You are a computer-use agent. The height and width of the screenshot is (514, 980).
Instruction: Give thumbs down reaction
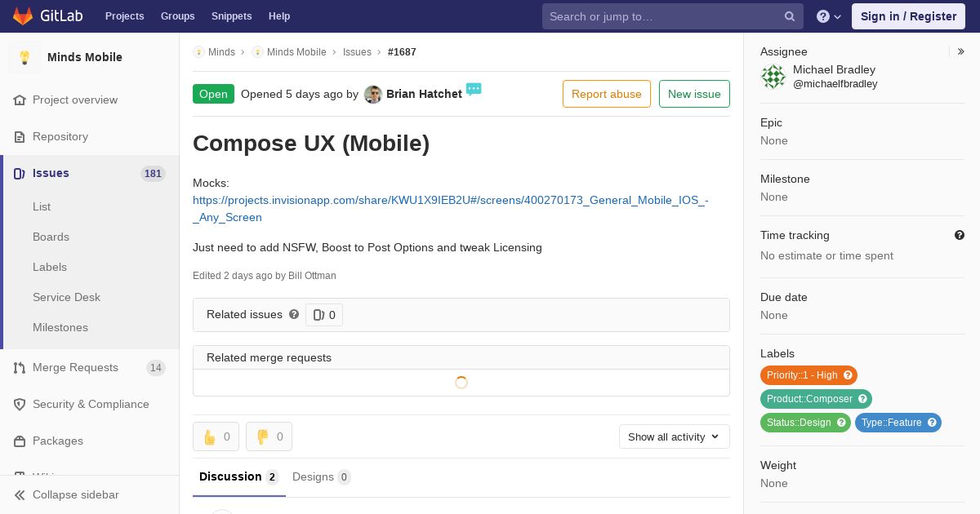pos(269,436)
